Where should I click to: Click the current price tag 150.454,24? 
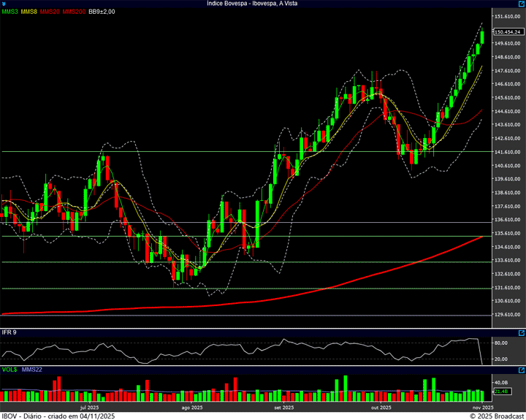pyautogui.click(x=507, y=32)
